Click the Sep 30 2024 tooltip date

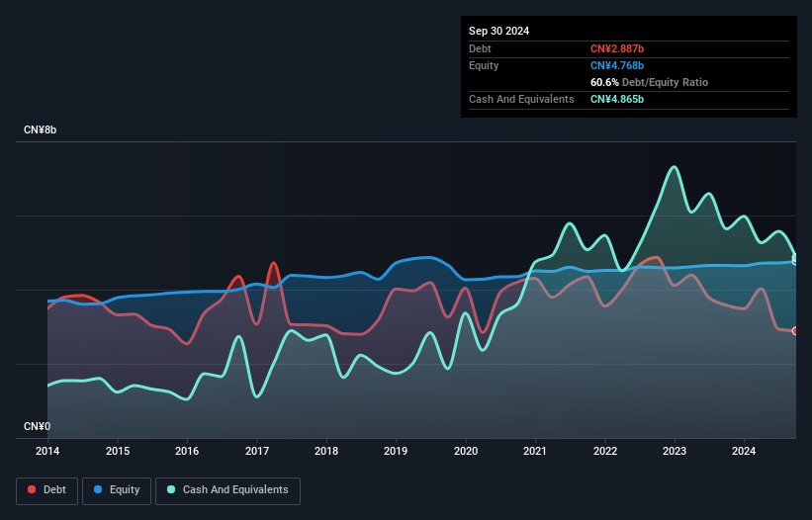498,31
